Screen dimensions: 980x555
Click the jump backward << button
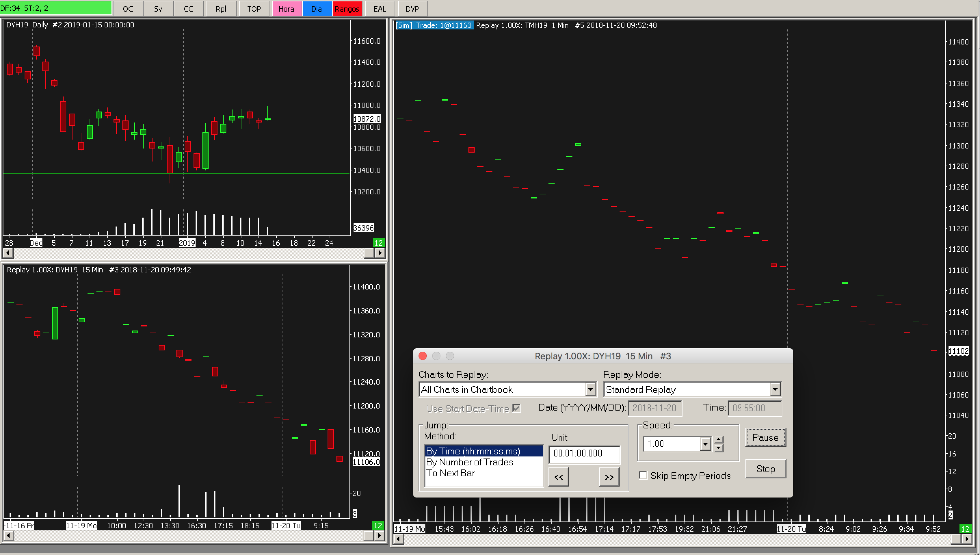pyautogui.click(x=558, y=477)
